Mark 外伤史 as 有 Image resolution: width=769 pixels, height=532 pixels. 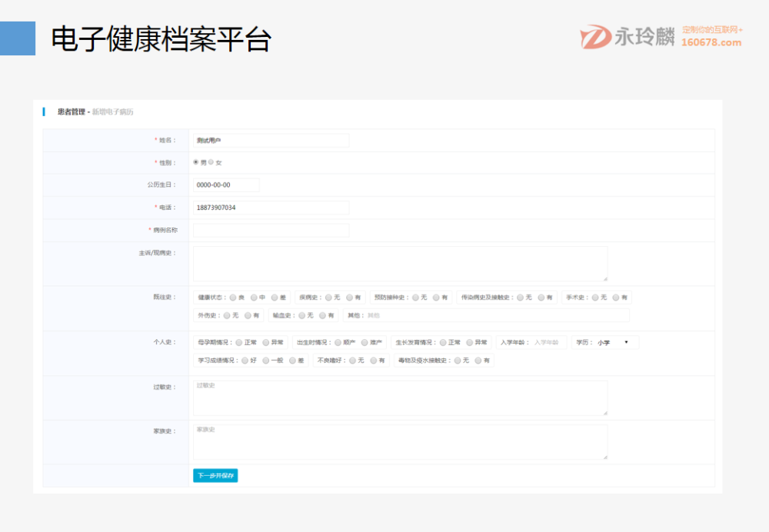tap(247, 314)
